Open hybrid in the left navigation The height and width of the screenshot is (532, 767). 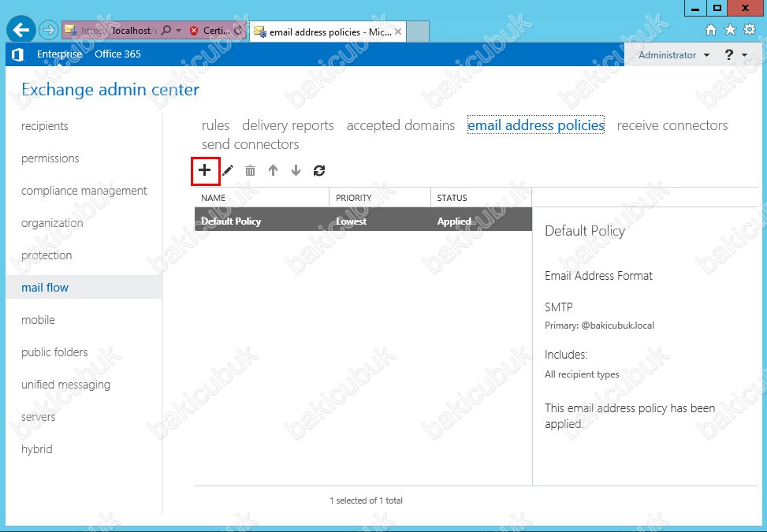pos(37,449)
